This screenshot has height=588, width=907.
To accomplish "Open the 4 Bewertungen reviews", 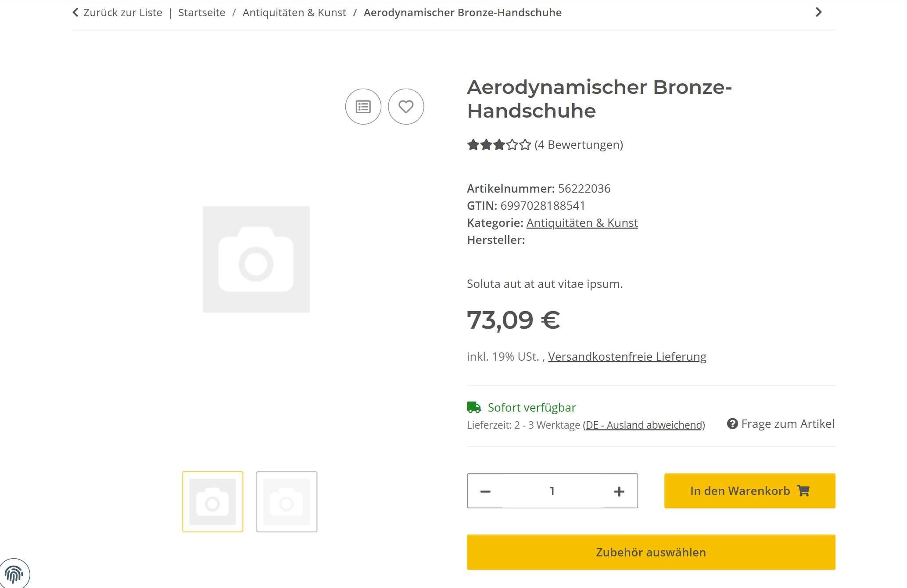I will [x=578, y=145].
